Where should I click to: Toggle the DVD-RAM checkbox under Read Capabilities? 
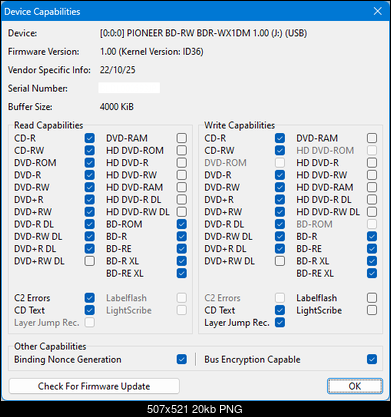(182, 138)
